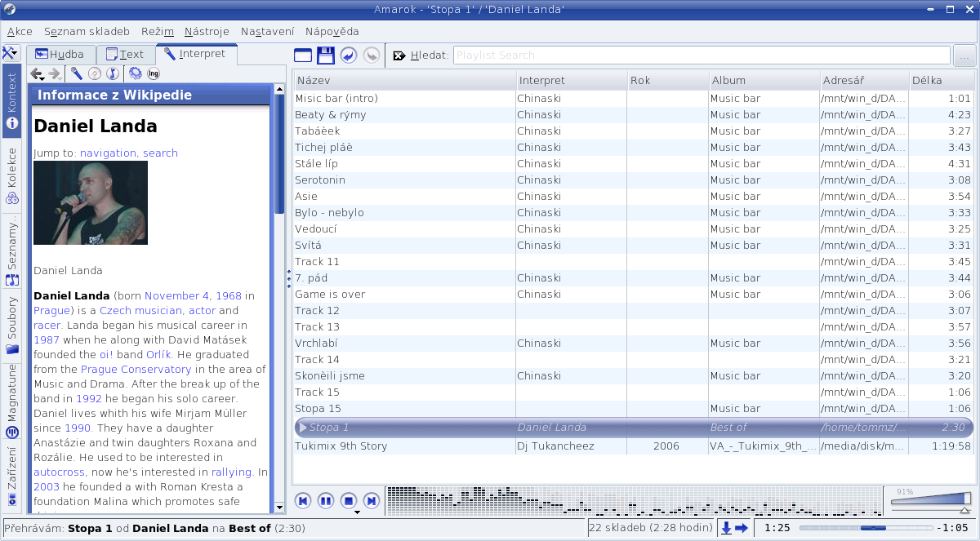The height and width of the screenshot is (541, 980).
Task: Pause the playback
Action: tap(326, 500)
